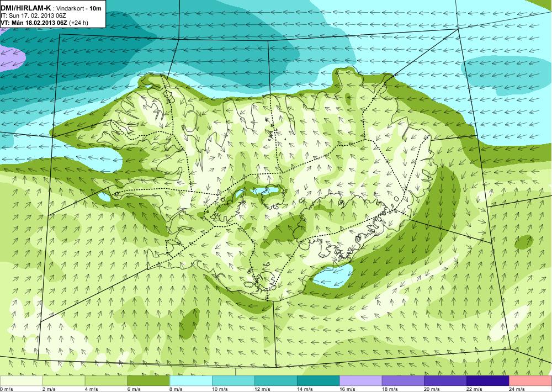Click the "0 m/s" legend label
Image resolution: width=552 pixels, height=392 pixels.
(x=6, y=389)
